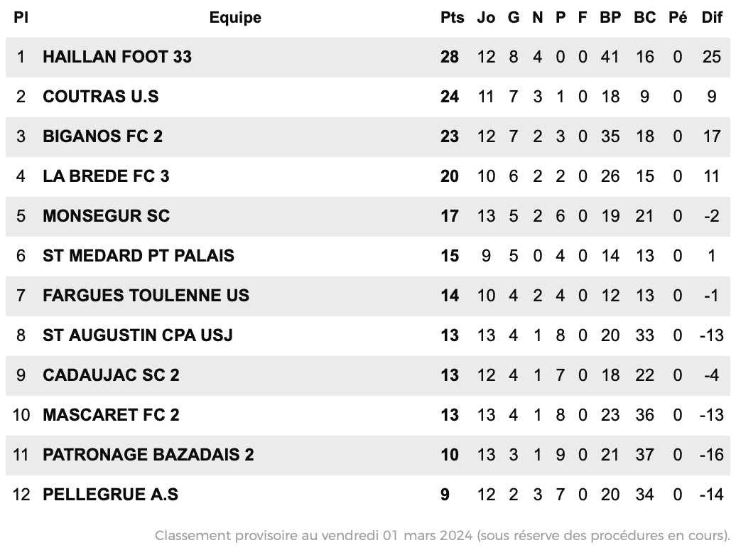Select the COUTRAS U.S team row
The height and width of the screenshot is (560, 736).
[367, 97]
